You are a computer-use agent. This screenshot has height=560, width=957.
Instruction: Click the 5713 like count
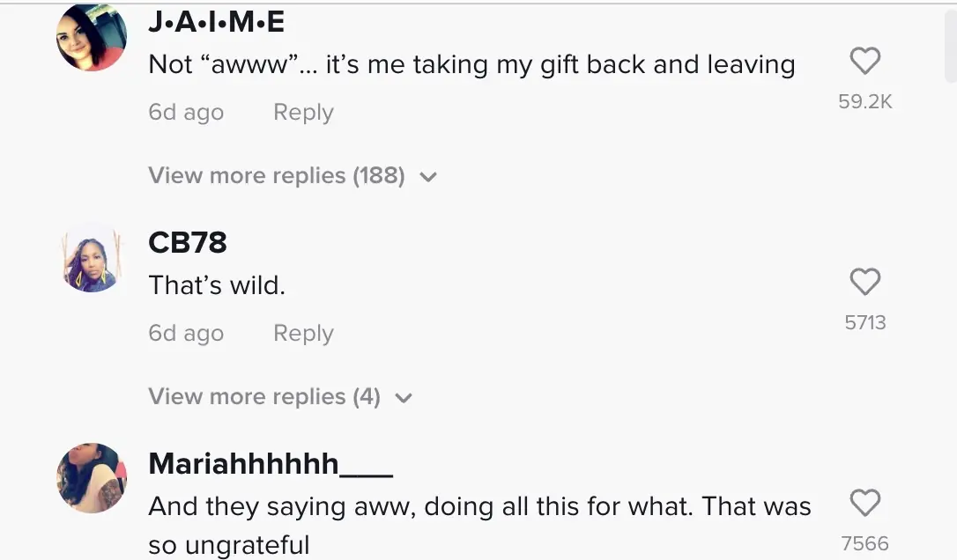point(864,322)
